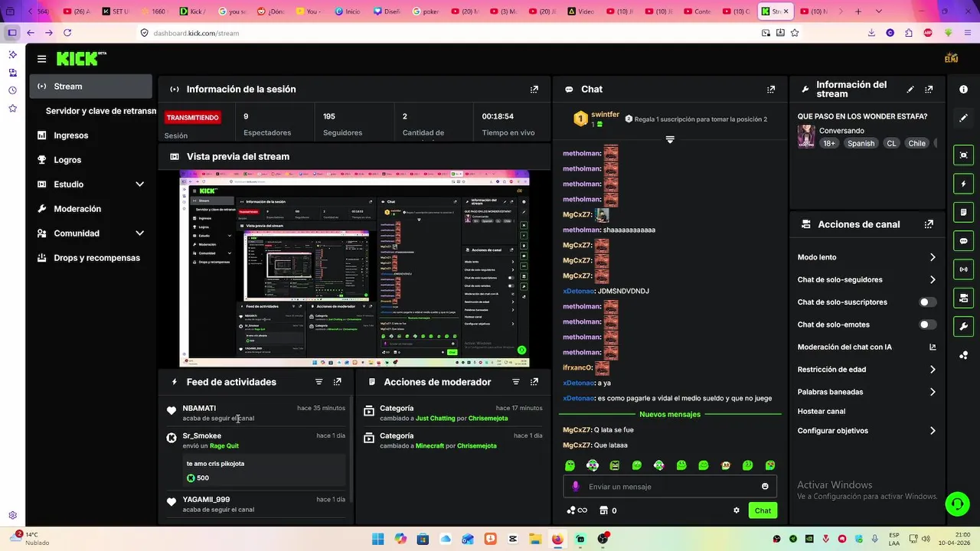
Task: Open dashboard settings gear at bottom left
Action: tap(13, 516)
